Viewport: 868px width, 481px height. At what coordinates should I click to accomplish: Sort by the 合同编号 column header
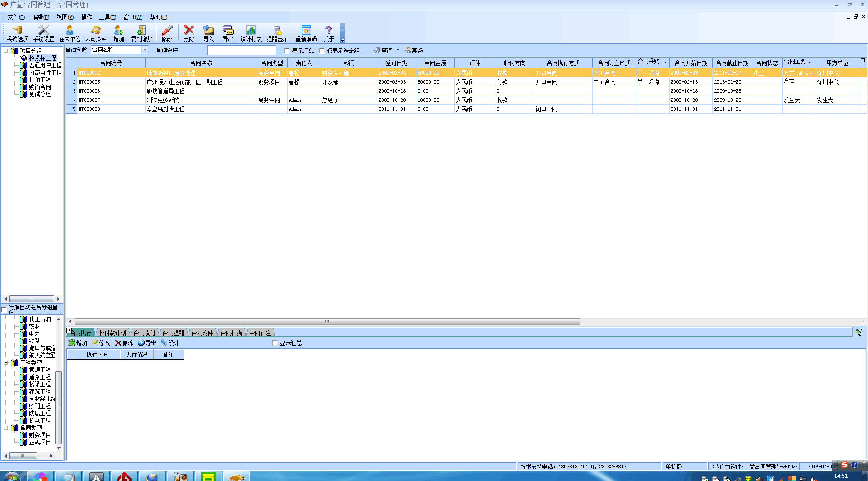[x=111, y=63]
